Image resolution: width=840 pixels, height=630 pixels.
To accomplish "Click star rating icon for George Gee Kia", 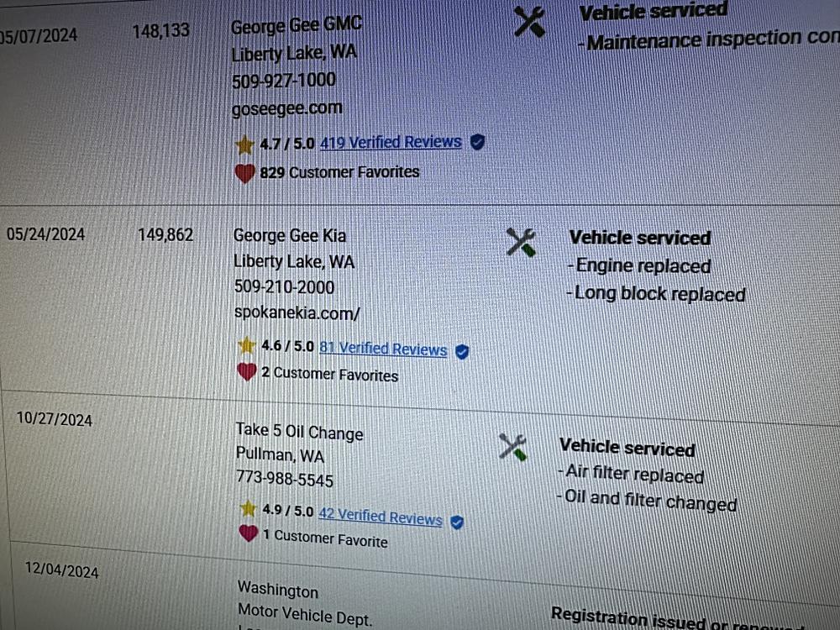I will [x=246, y=345].
